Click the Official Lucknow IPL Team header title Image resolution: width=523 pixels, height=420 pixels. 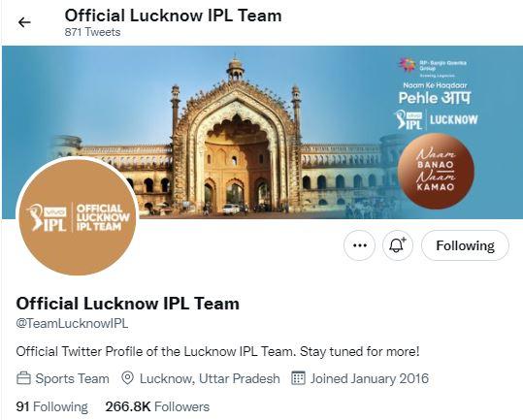(x=173, y=16)
